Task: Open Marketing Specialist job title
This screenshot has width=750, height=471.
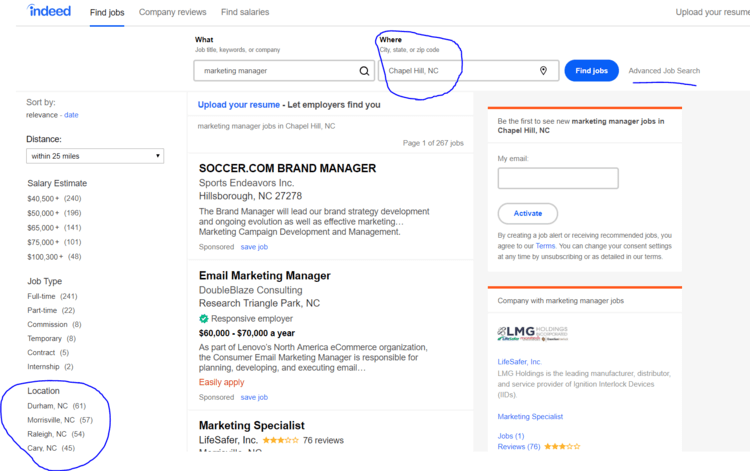Action: [x=252, y=425]
